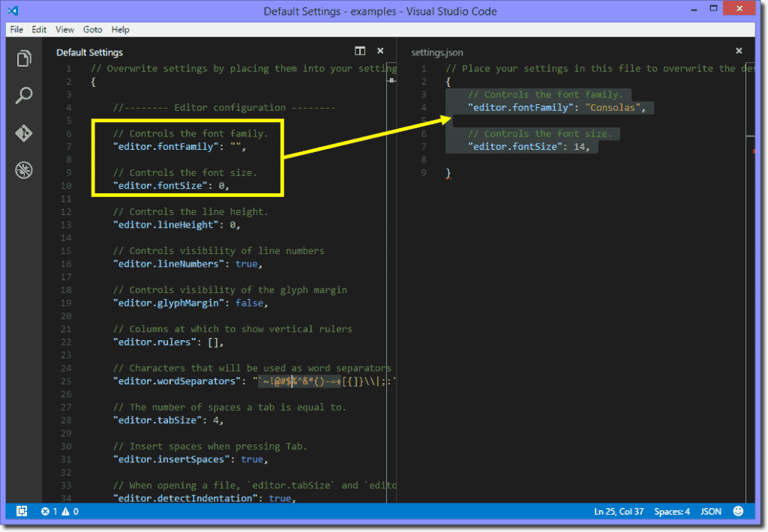768x532 pixels.
Task: Click the Visual Studio Code logo in title bar
Action: click(x=13, y=10)
